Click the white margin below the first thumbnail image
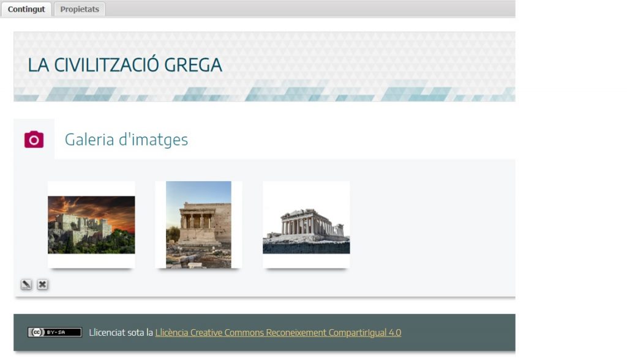 tap(91, 261)
